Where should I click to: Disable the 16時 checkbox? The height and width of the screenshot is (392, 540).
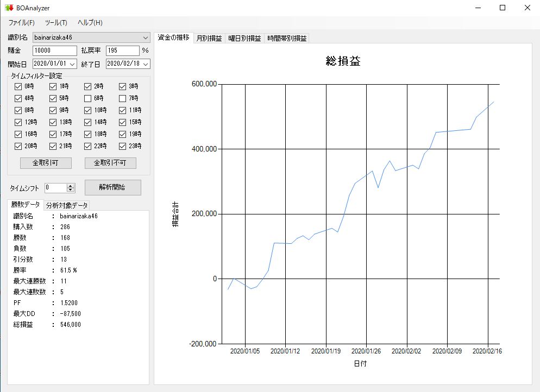[18, 134]
